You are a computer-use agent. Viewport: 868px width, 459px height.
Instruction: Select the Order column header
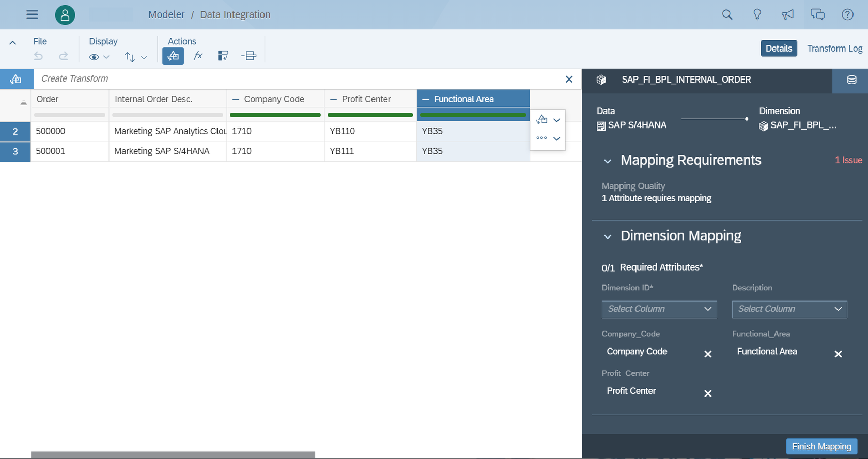pos(70,99)
